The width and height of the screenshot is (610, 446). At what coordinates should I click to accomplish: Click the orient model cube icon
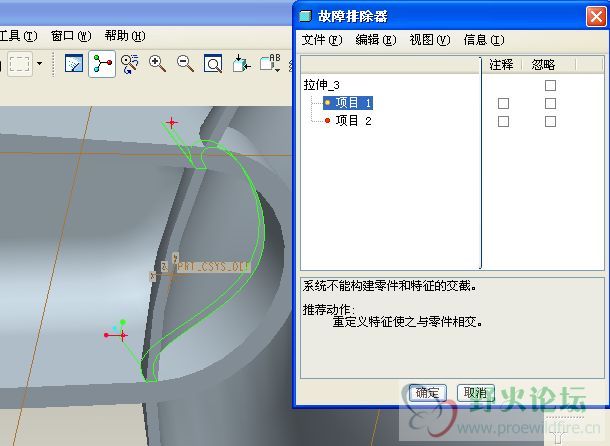coord(241,63)
